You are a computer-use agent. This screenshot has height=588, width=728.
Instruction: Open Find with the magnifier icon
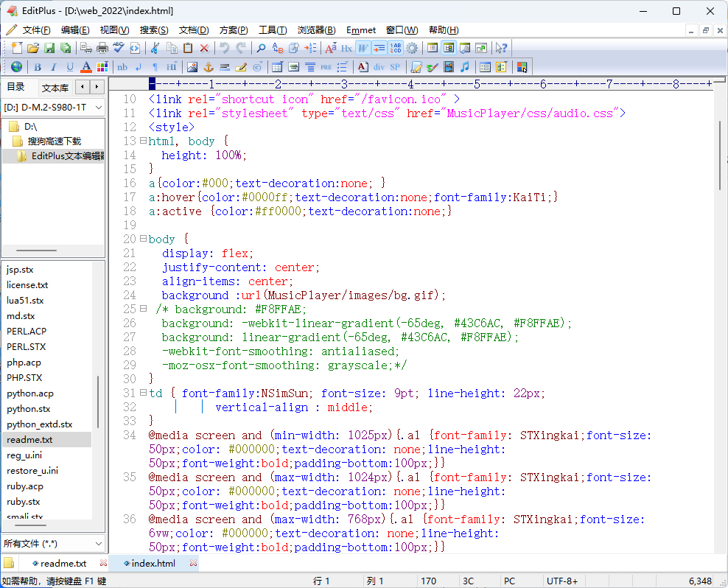(262, 48)
